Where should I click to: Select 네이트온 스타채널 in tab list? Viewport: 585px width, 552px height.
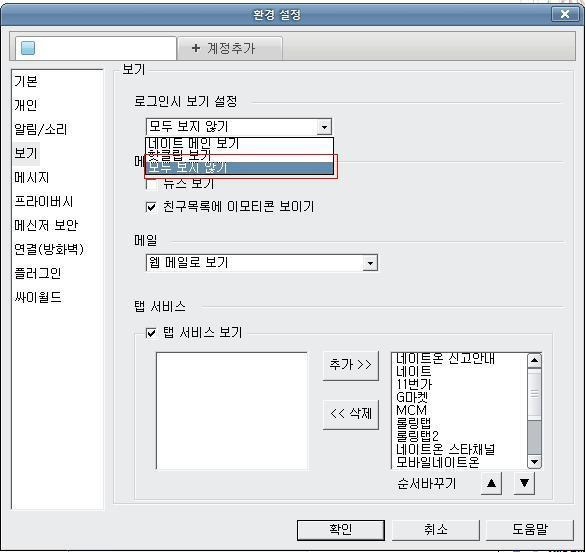(x=445, y=449)
